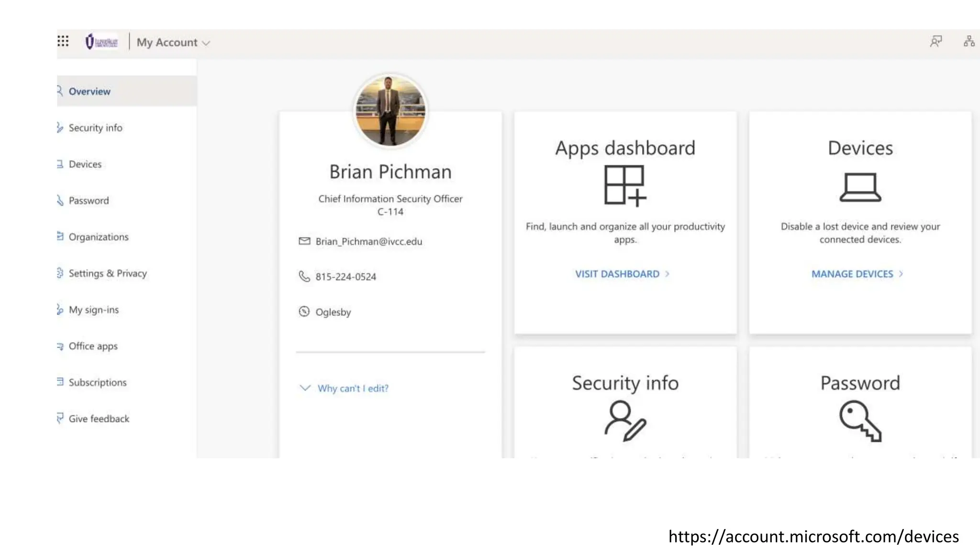Click the Oglesby location text

333,312
